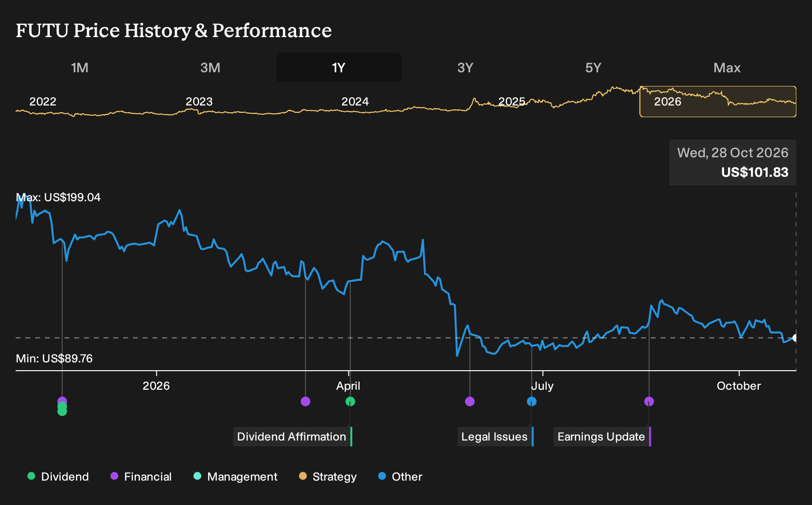This screenshot has height=505, width=812.
Task: Click the US$101.83 price tooltip
Action: [x=733, y=163]
